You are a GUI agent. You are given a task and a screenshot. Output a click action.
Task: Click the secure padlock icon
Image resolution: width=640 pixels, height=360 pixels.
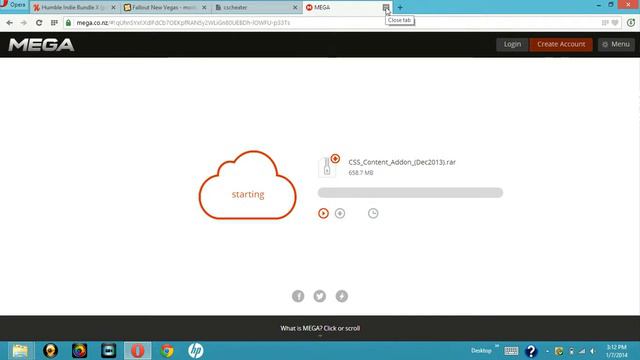[68, 23]
